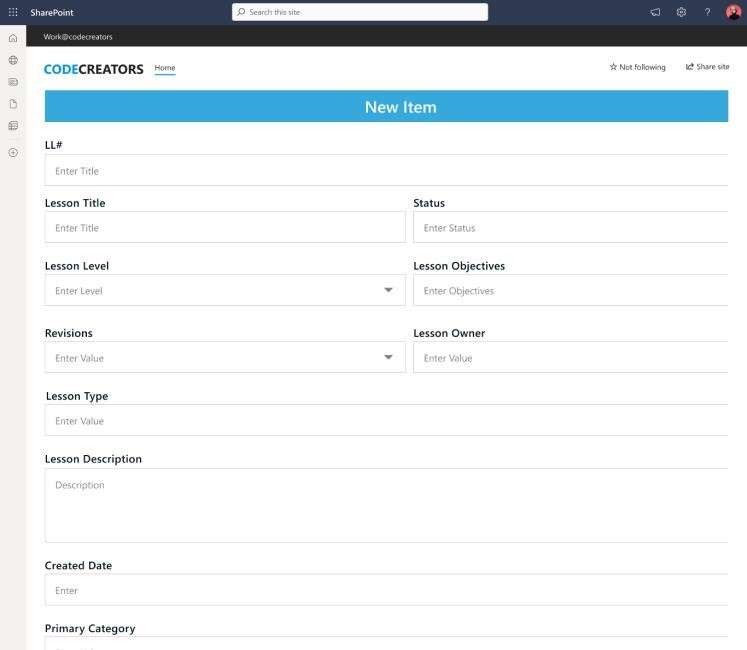Focus the Search this site box
This screenshot has width=747, height=650.
pos(360,12)
